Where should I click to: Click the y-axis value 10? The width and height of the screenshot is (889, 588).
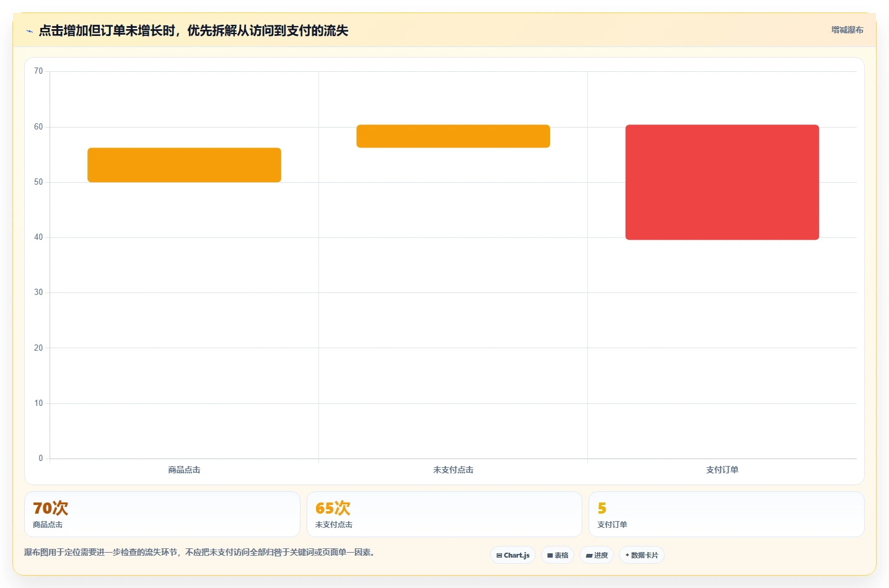click(38, 403)
